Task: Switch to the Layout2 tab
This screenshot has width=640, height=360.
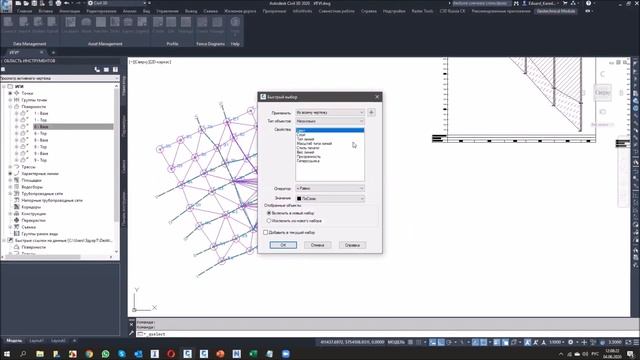Action: point(58,340)
